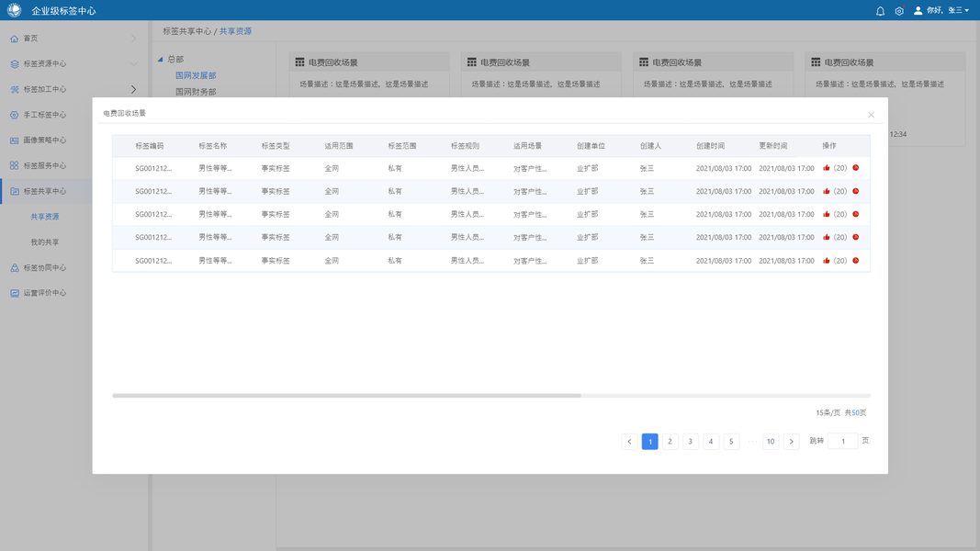The height and width of the screenshot is (551, 980).
Task: Select 国网财务部 in the tree
Action: [196, 92]
